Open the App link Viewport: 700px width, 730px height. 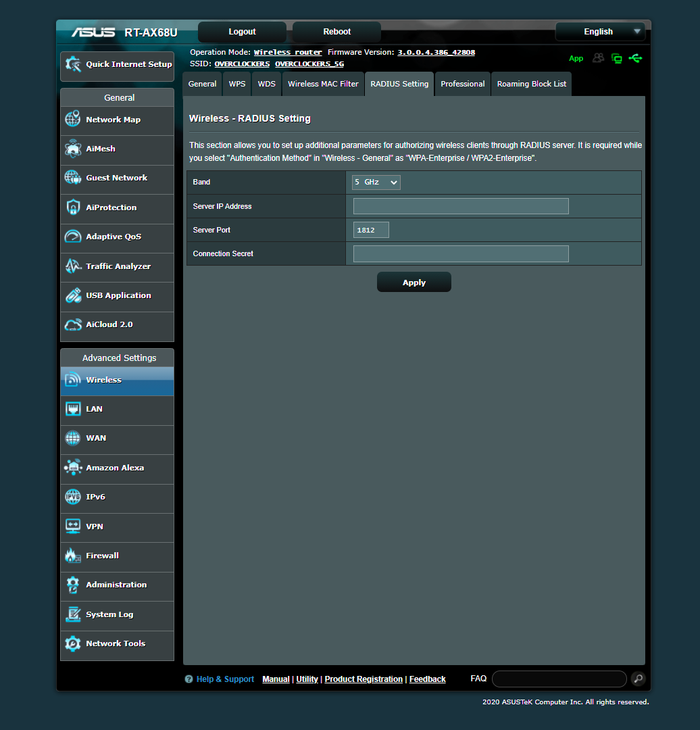(x=576, y=58)
